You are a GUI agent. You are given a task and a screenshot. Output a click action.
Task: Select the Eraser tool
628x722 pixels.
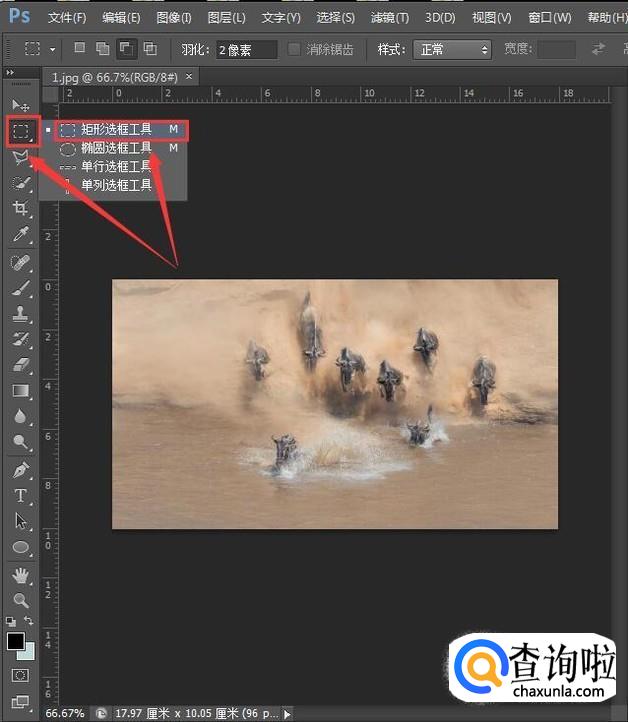pos(21,366)
